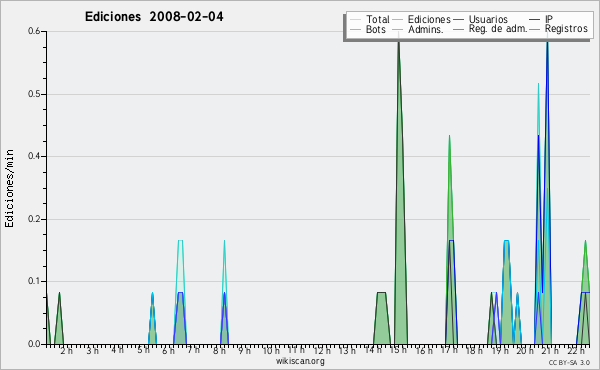Select the orange Bots legend swatch
The width and height of the screenshot is (600, 370).
tap(355, 29)
